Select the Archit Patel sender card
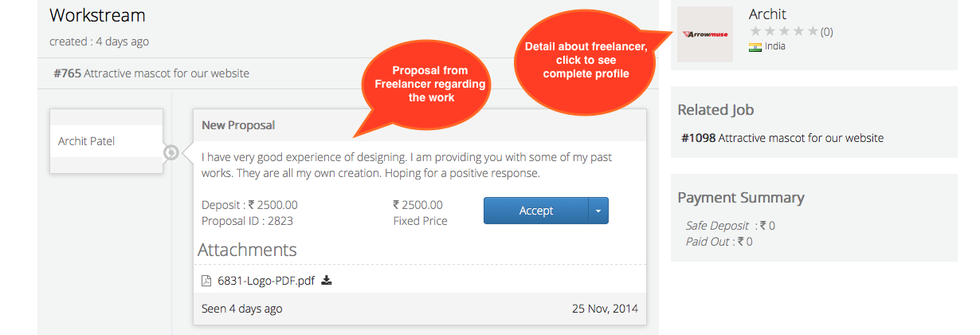Image resolution: width=980 pixels, height=335 pixels. [x=106, y=141]
